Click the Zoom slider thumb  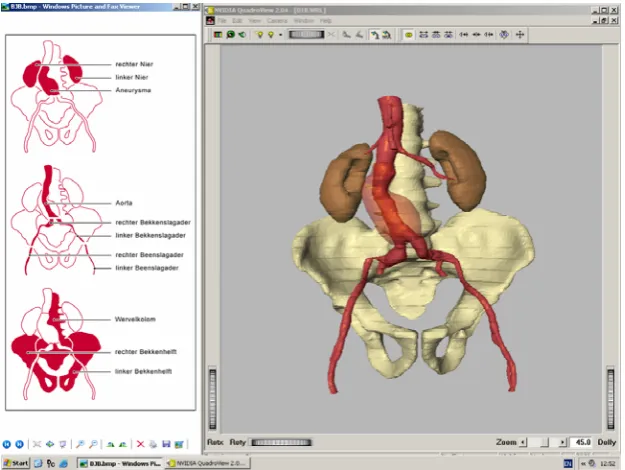tap(544, 442)
